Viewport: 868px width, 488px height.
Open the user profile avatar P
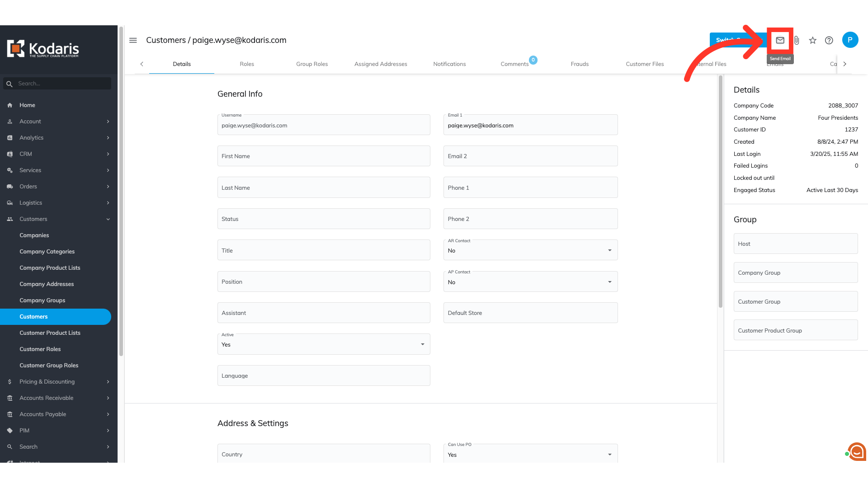click(850, 40)
